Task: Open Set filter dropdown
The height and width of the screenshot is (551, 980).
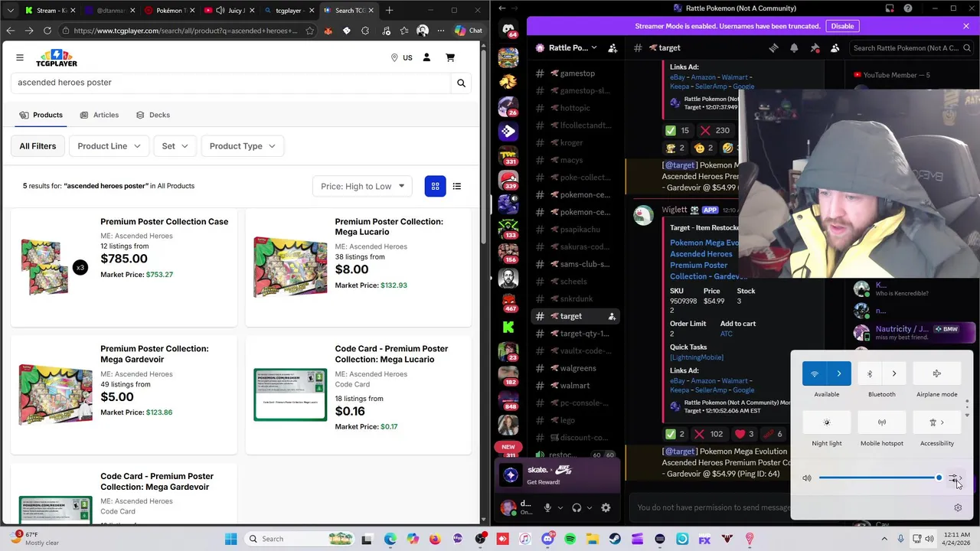Action: coord(175,146)
